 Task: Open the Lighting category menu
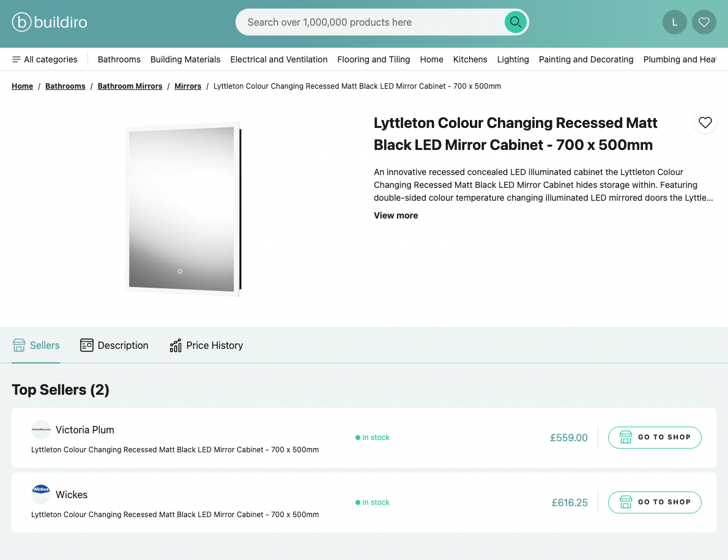click(513, 59)
